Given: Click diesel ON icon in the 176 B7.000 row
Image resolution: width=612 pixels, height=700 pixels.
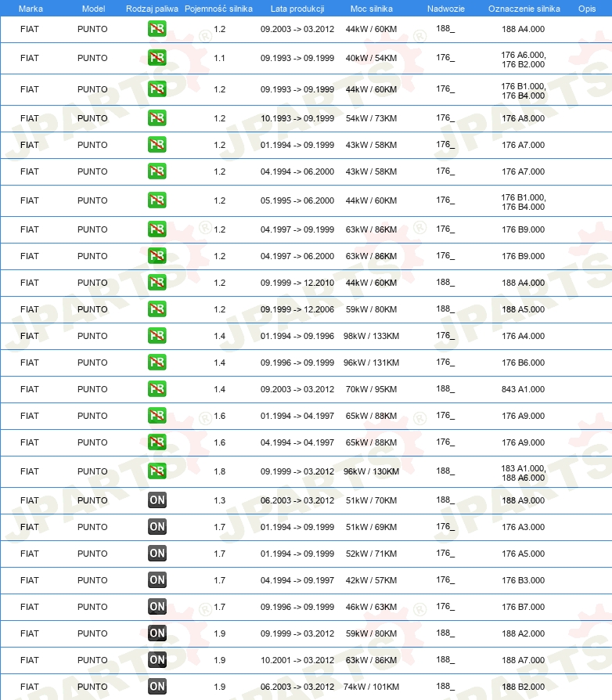Looking at the screenshot, I should 157,606.
